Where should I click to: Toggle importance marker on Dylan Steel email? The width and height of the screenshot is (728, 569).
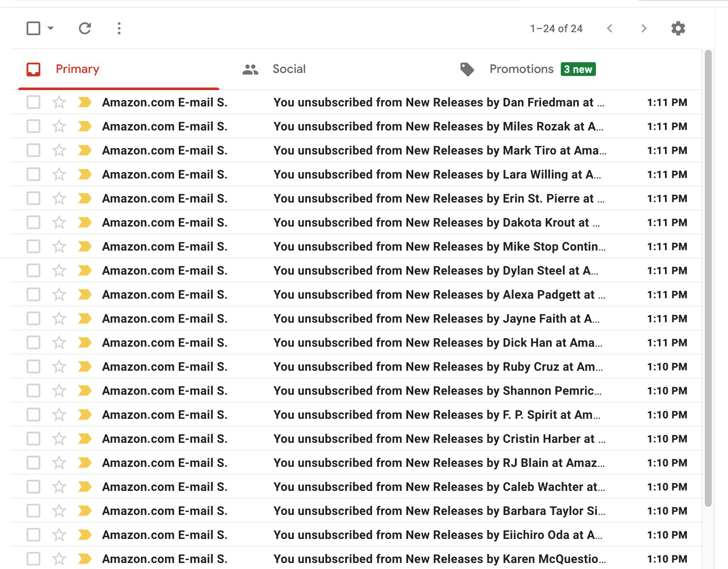pos(85,270)
